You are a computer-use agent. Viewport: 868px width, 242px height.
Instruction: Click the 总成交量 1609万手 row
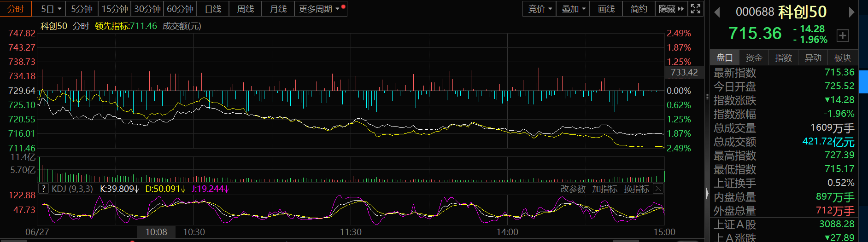(784, 128)
